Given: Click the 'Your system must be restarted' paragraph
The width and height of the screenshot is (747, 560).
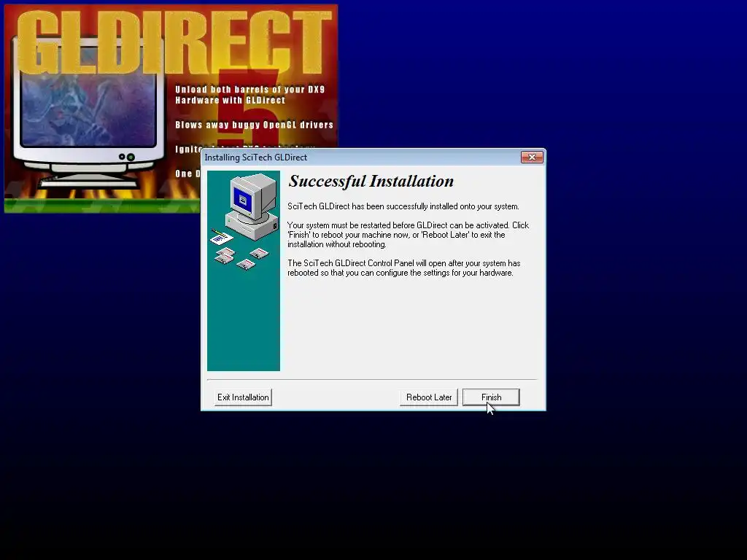Looking at the screenshot, I should point(408,235).
